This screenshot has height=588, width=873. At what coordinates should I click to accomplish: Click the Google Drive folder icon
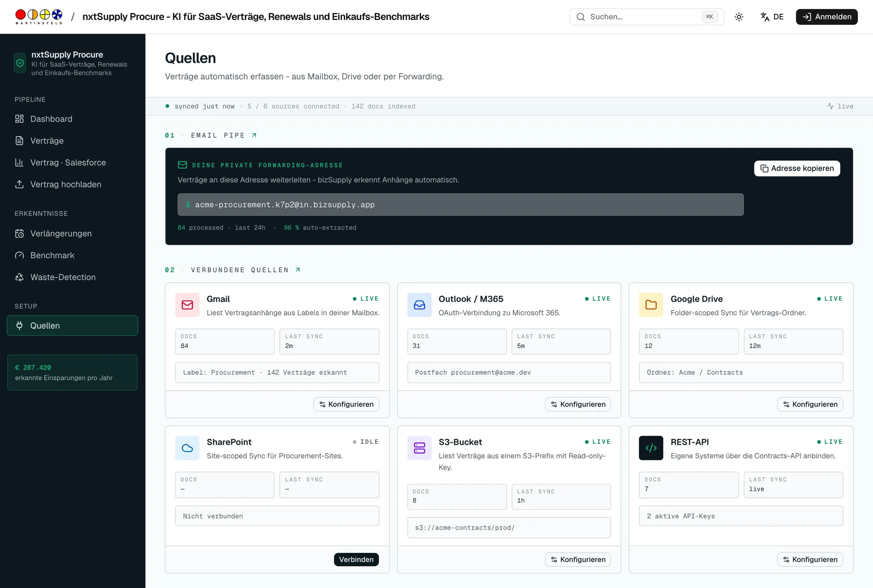click(651, 305)
